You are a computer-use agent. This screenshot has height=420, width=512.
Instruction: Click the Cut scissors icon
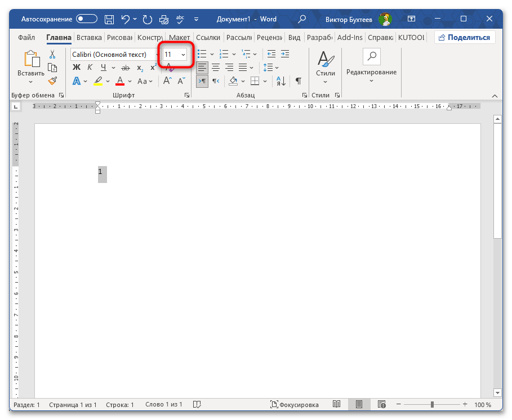pos(52,54)
